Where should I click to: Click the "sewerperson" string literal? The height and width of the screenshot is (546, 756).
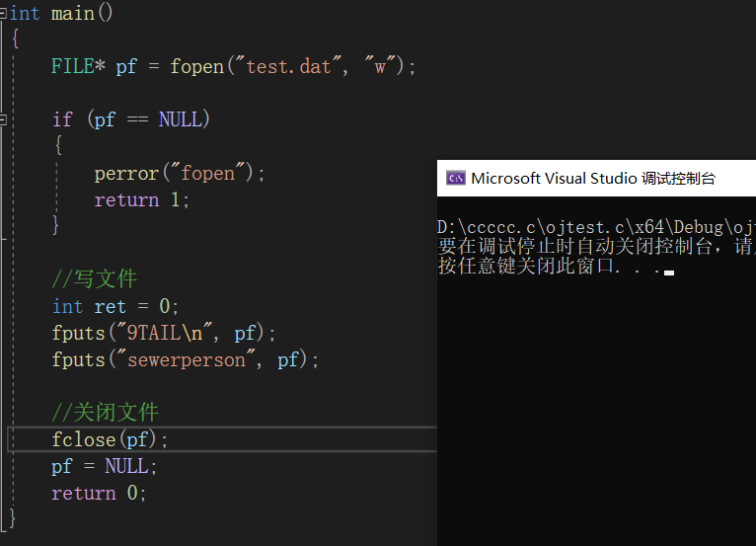tap(185, 359)
